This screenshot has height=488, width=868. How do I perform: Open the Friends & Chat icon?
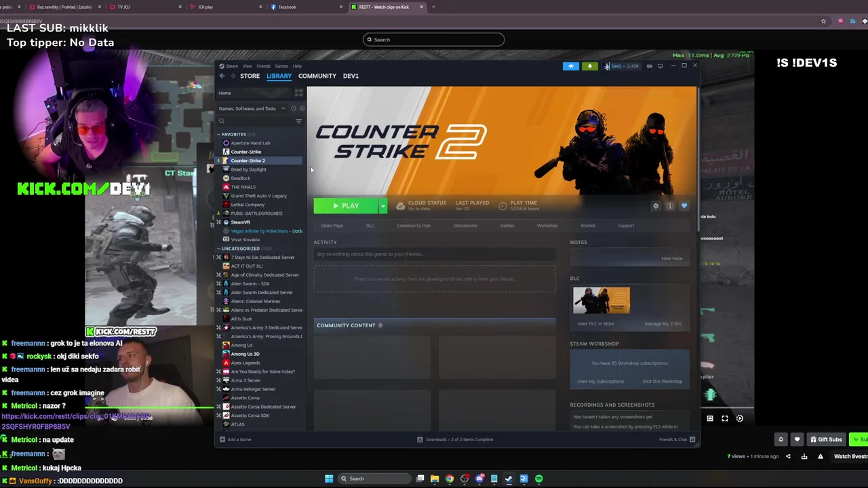coord(692,439)
